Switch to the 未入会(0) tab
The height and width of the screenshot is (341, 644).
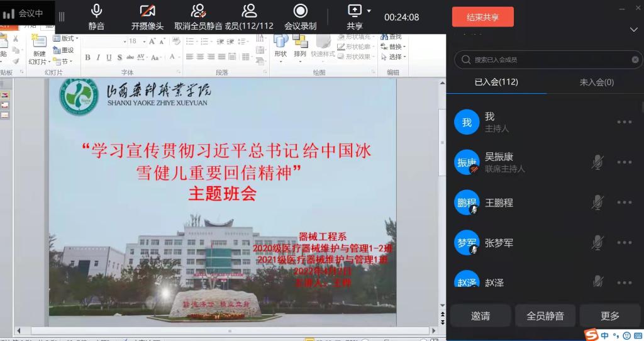[x=596, y=82]
